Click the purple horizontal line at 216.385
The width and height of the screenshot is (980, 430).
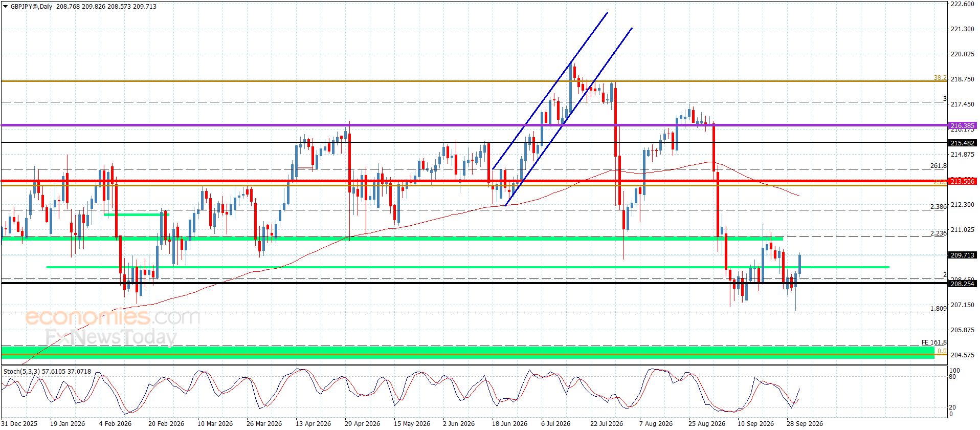[474, 125]
